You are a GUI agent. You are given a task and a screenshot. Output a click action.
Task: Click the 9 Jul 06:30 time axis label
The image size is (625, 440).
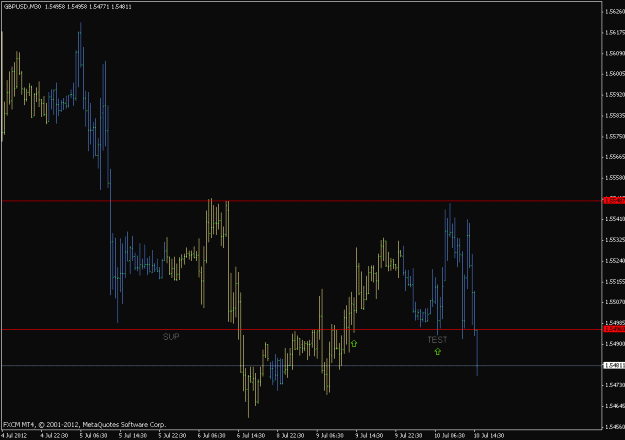pyautogui.click(x=330, y=436)
